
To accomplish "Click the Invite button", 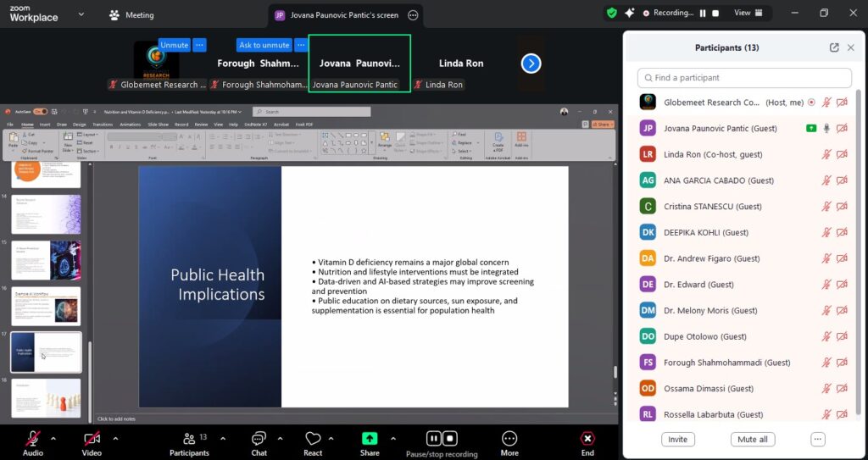I will coord(678,440).
